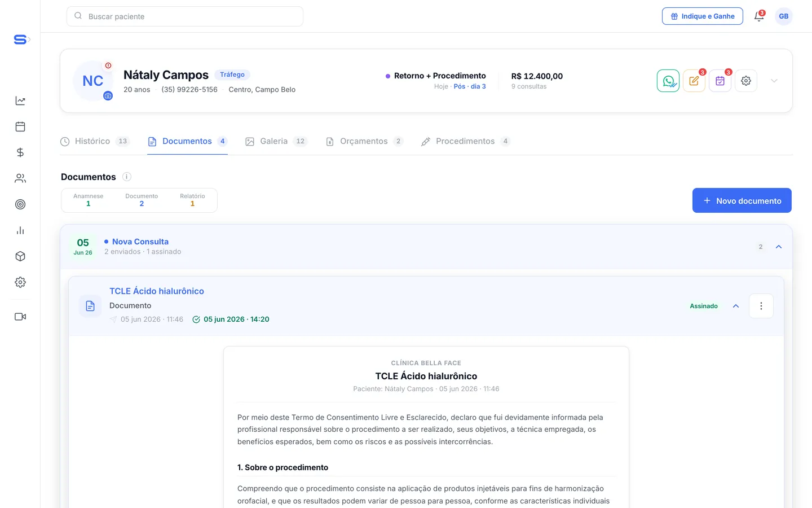Click the 2 enviados · 1 assinado text
This screenshot has height=508, width=812.
click(143, 252)
